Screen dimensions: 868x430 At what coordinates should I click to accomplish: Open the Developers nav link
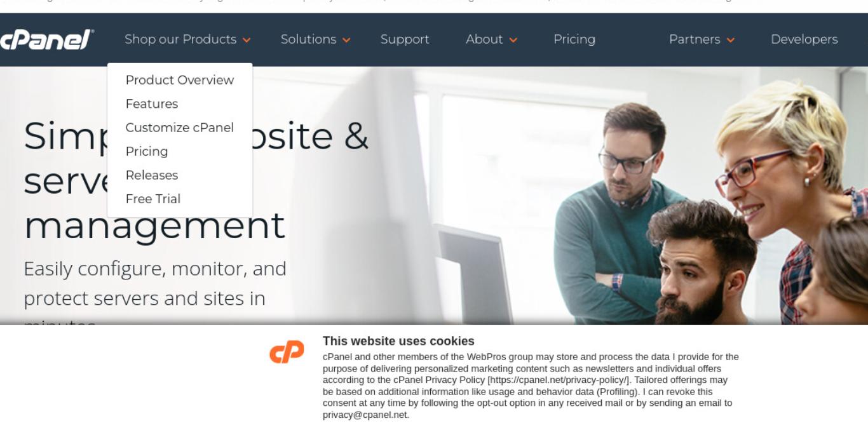pyautogui.click(x=804, y=39)
